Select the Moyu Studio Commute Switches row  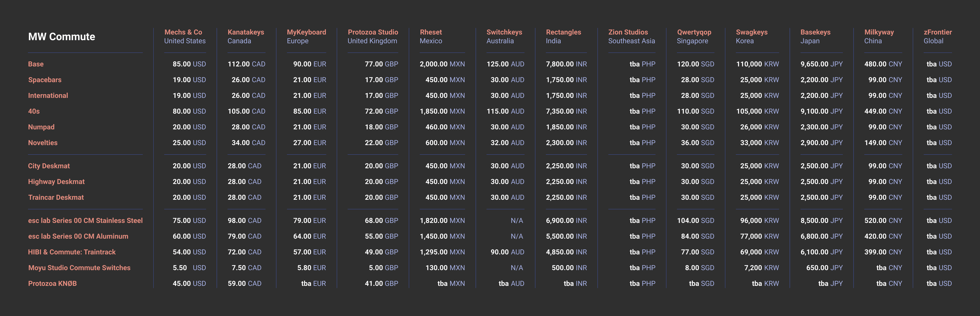79,268
